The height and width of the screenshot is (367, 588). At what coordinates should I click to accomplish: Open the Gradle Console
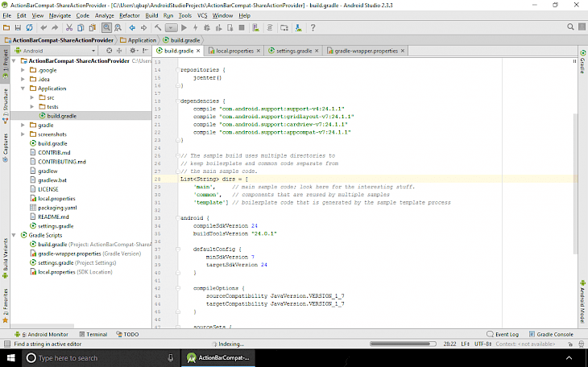click(x=551, y=334)
